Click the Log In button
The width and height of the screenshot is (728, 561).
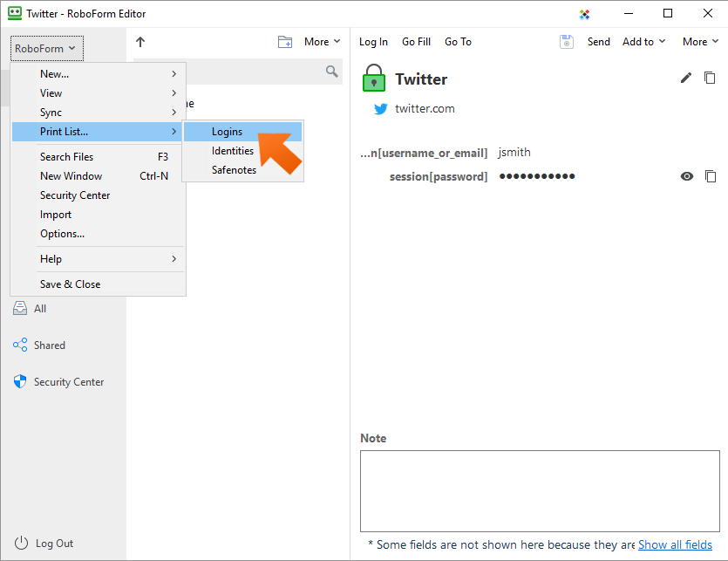pos(373,42)
